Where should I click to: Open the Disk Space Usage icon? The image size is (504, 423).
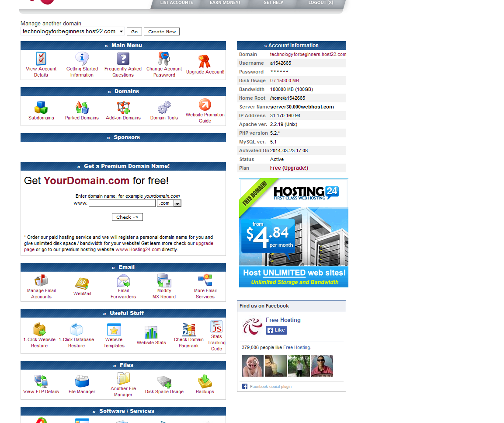point(164,381)
